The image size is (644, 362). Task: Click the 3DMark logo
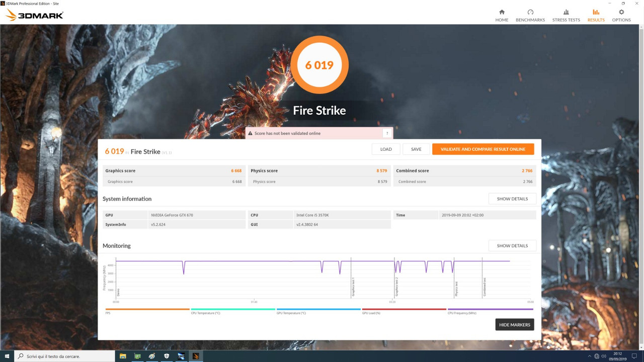coord(34,16)
